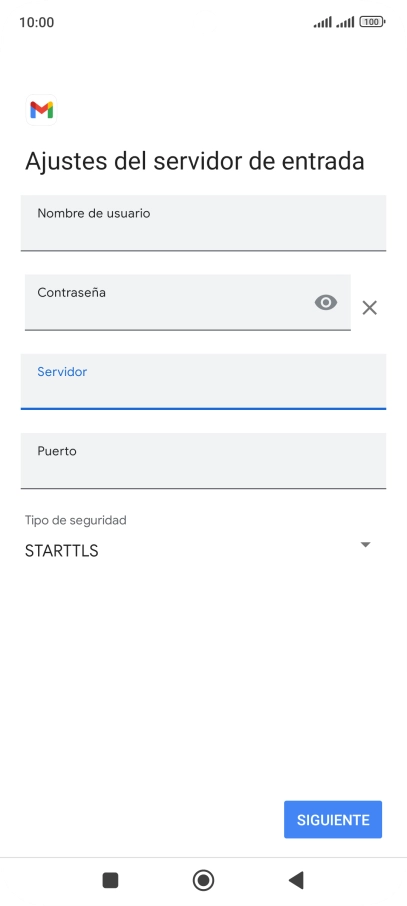The width and height of the screenshot is (407, 906).
Task: Tap the 10:00 clock in status bar
Action: coord(36,23)
